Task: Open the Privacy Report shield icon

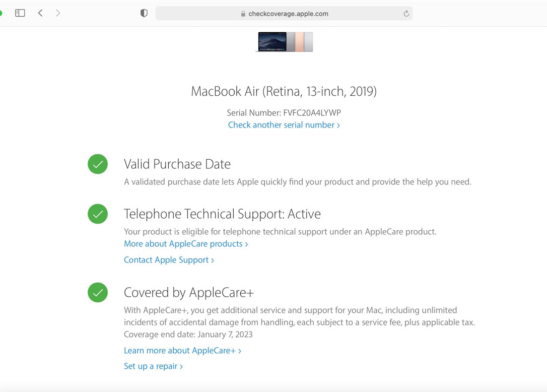Action: point(144,13)
